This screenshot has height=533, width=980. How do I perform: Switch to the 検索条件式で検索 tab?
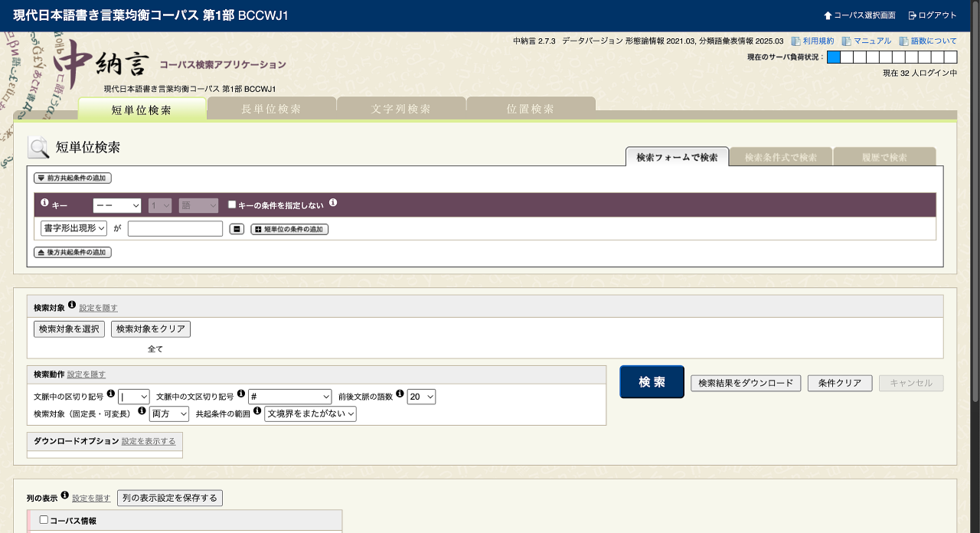coord(781,157)
